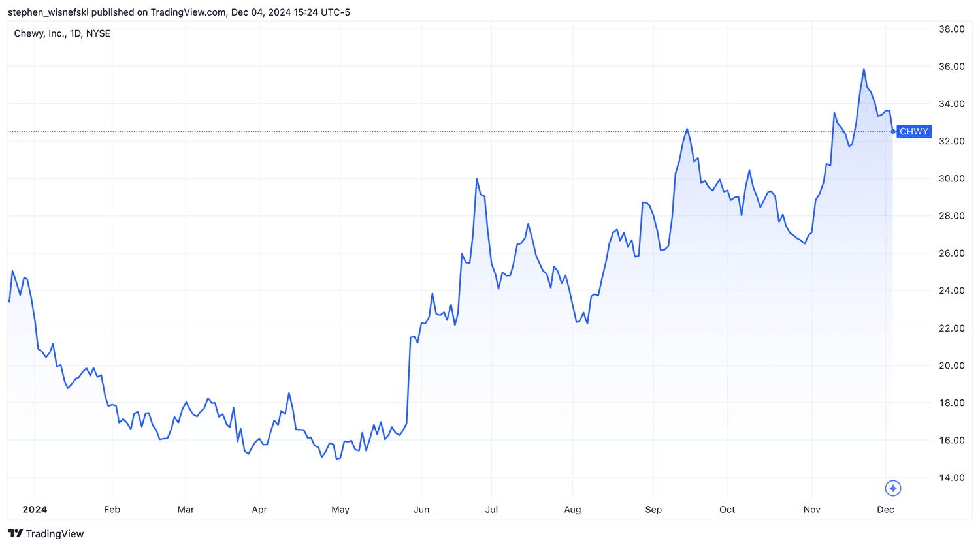Click the Sep label on time axis

coord(653,509)
